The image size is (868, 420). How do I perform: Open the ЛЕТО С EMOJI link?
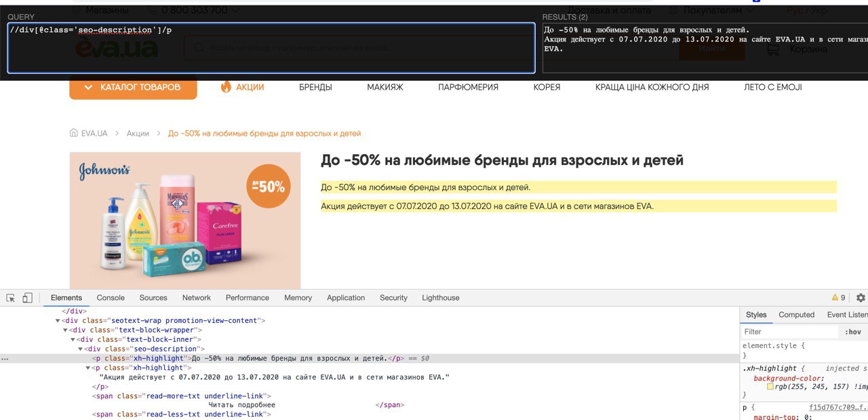tap(772, 88)
